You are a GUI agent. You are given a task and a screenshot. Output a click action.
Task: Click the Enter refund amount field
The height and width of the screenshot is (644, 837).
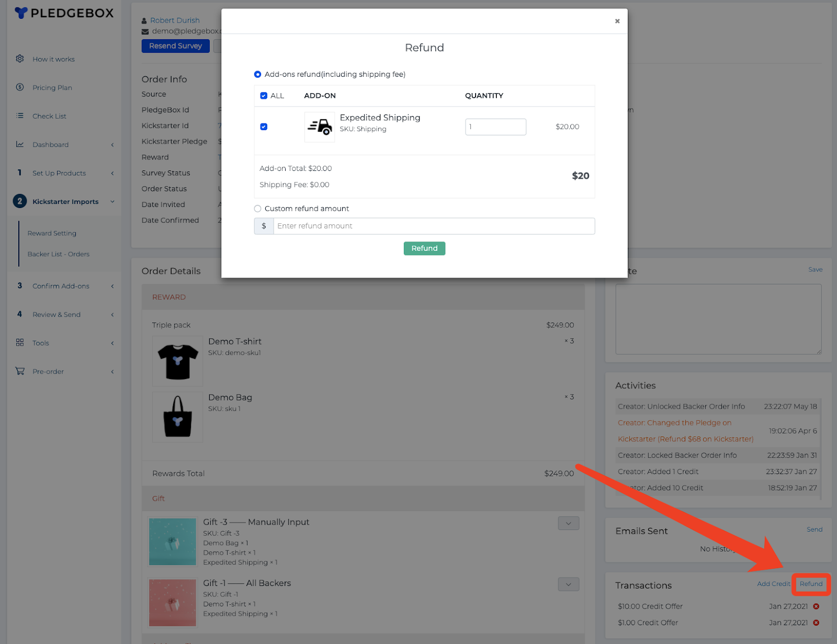(x=434, y=226)
